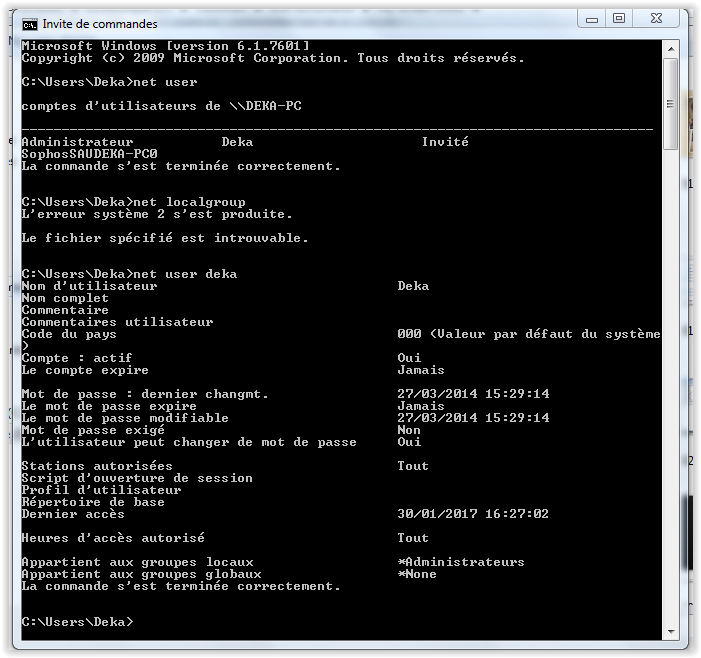
Task: Click the vertical scrollbar up arrow
Action: coord(671,48)
